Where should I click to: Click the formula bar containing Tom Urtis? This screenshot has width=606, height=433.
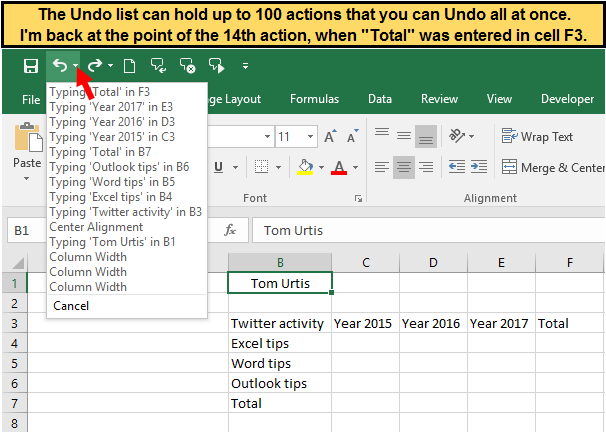click(x=428, y=231)
